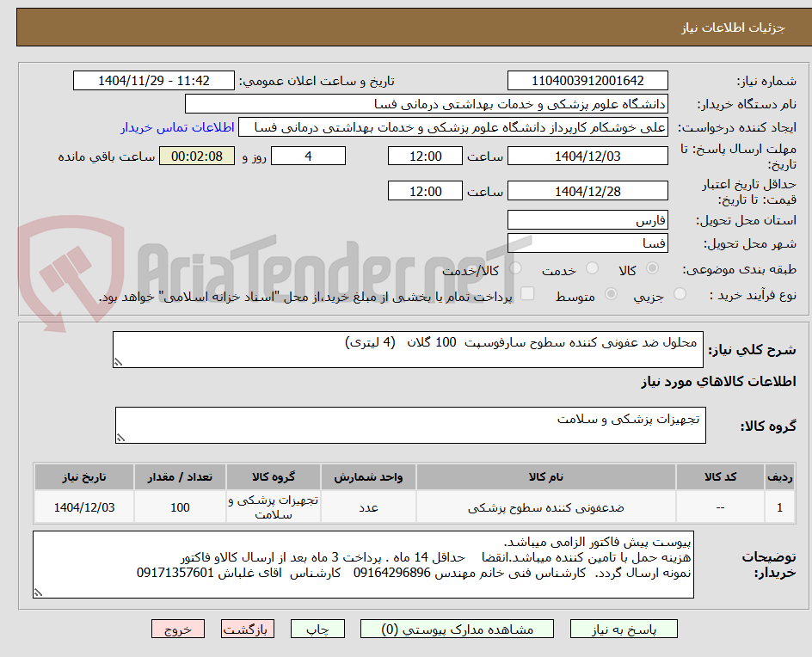Screen dimensions: 812x657
Task: Select the متوسط purchase type radio
Action: pos(611,294)
